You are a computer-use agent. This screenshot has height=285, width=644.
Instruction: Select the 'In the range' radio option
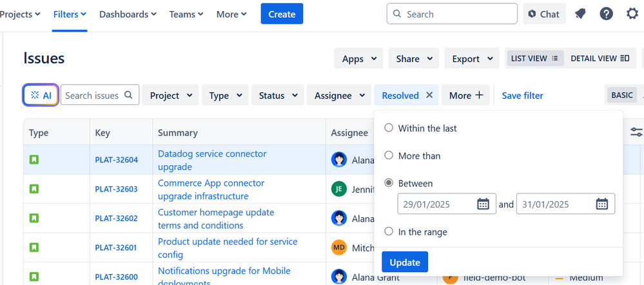pos(389,231)
